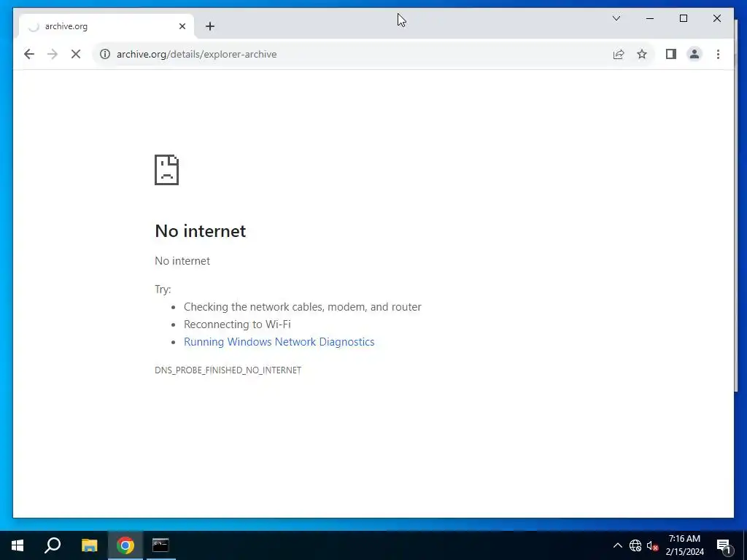Open the Windows Start menu
The width and height of the screenshot is (747, 560).
[x=18, y=545]
